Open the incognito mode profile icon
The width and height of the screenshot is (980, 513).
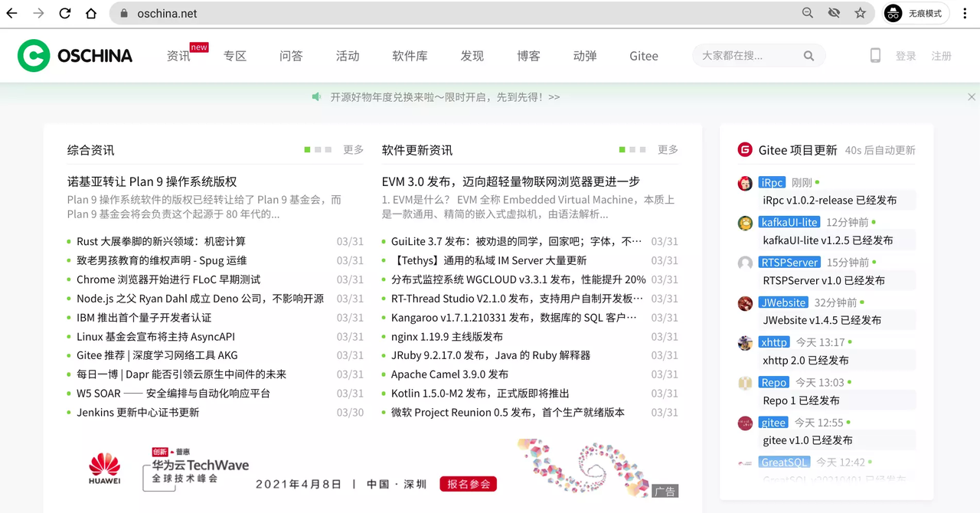[x=893, y=13]
